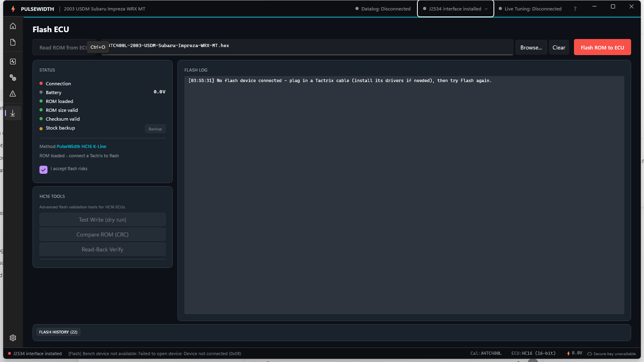
Task: Click the orange Stock backup status dot
Action: [41, 129]
